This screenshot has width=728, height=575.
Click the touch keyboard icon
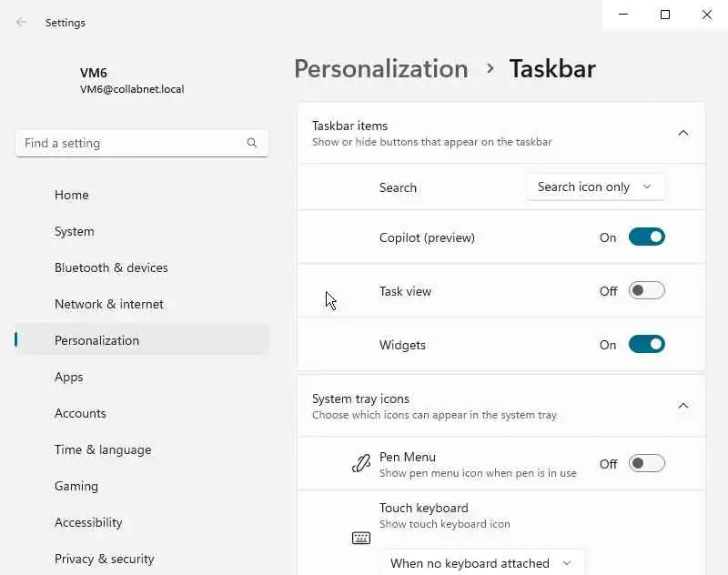click(361, 538)
